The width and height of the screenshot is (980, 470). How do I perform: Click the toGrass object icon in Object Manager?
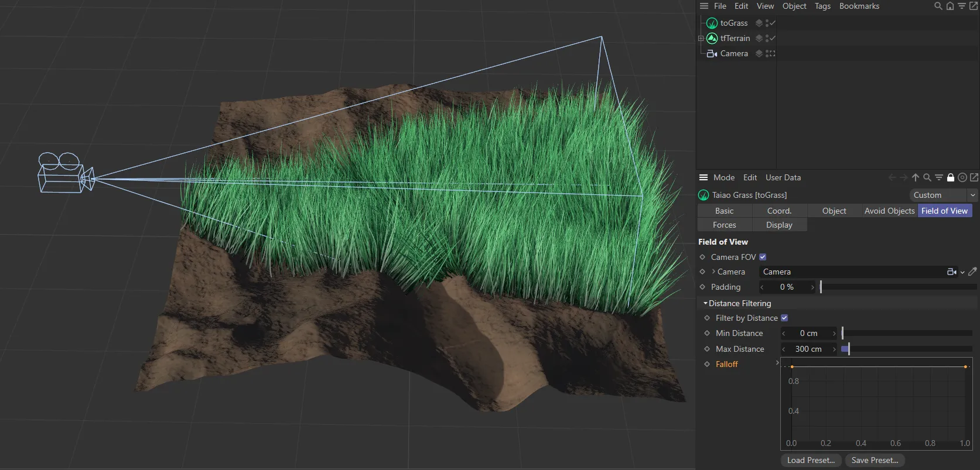click(712, 23)
